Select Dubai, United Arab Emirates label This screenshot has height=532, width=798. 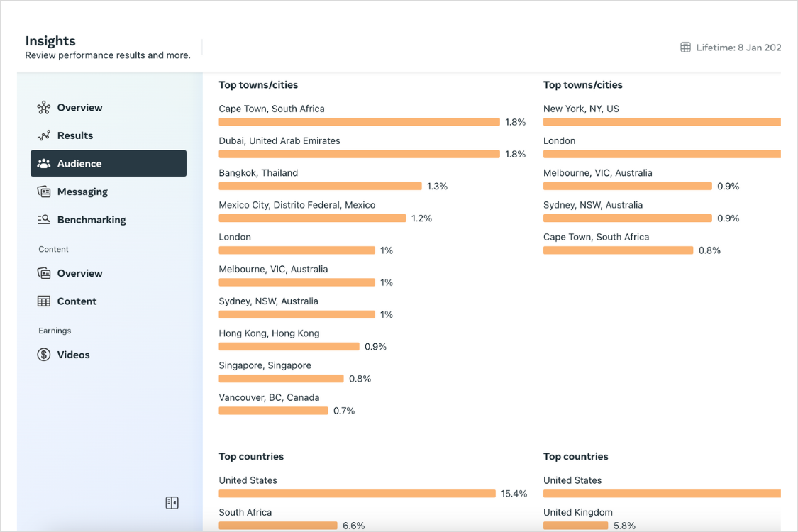click(279, 140)
